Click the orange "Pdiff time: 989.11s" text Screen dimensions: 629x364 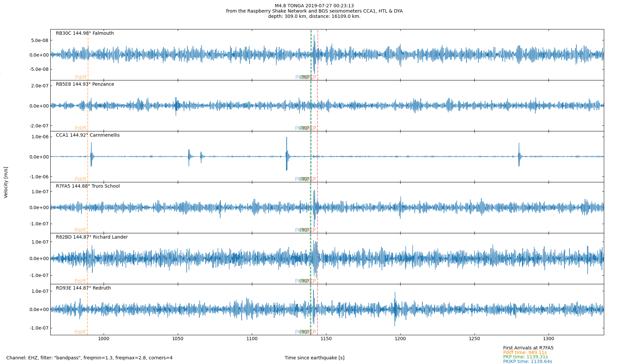point(525,352)
